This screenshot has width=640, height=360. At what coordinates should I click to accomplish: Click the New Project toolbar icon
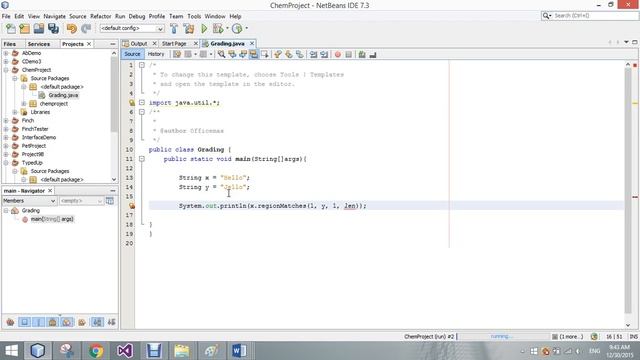[24, 29]
